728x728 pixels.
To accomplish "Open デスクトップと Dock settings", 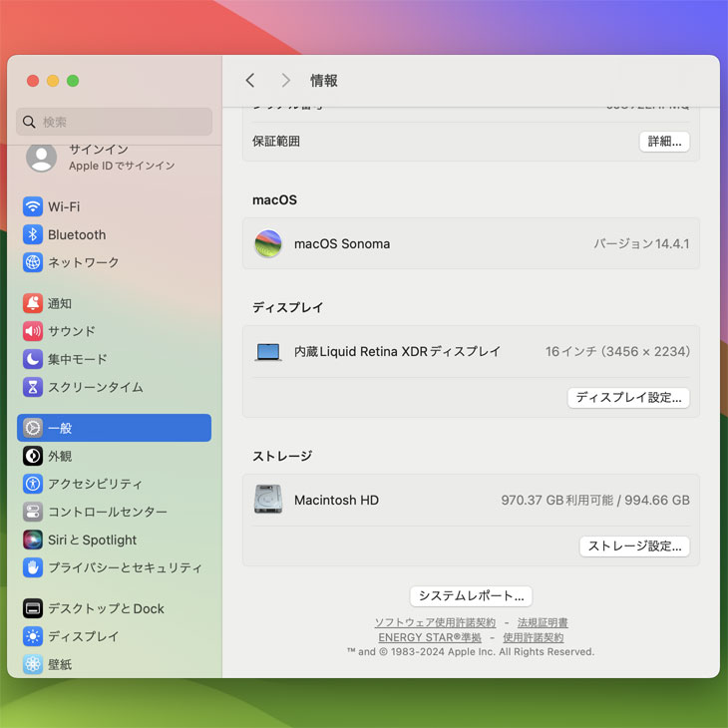I will click(x=115, y=608).
